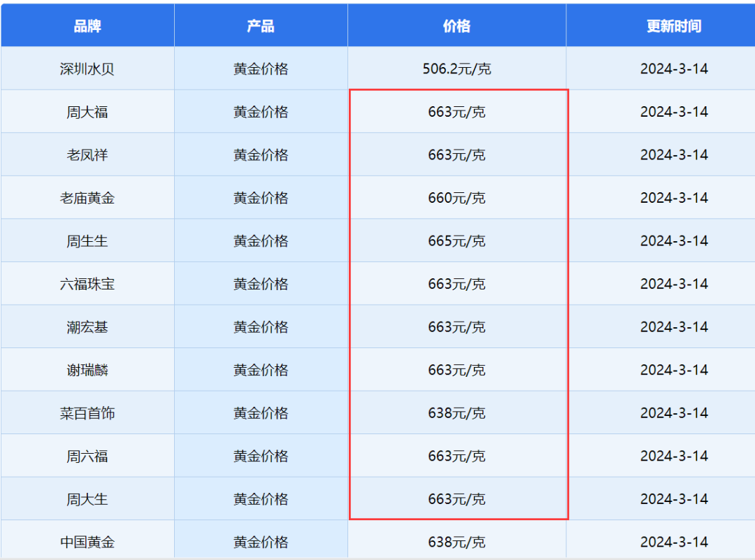Select the 潮宏基 brand name
The width and height of the screenshot is (755, 560).
click(87, 327)
